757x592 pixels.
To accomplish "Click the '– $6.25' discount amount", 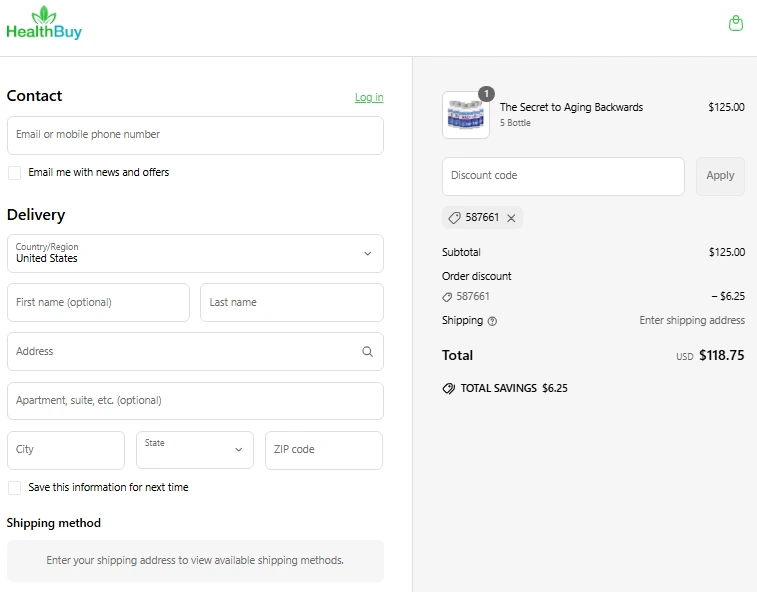I will (728, 296).
